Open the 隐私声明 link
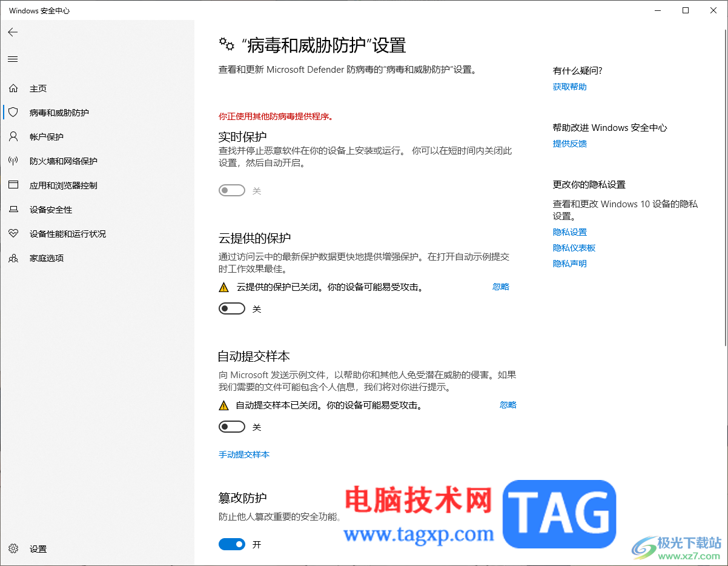 click(570, 264)
